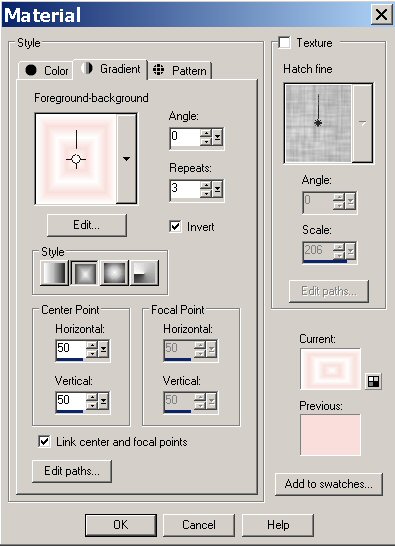Image resolution: width=395 pixels, height=546 pixels.
Task: Open the Foreground-background gradient dropdown
Action: (126, 159)
